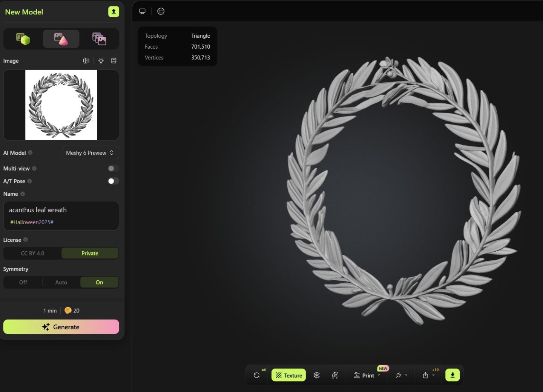Expand the Print dropdown menu
This screenshot has height=392, width=543.
pos(367,375)
